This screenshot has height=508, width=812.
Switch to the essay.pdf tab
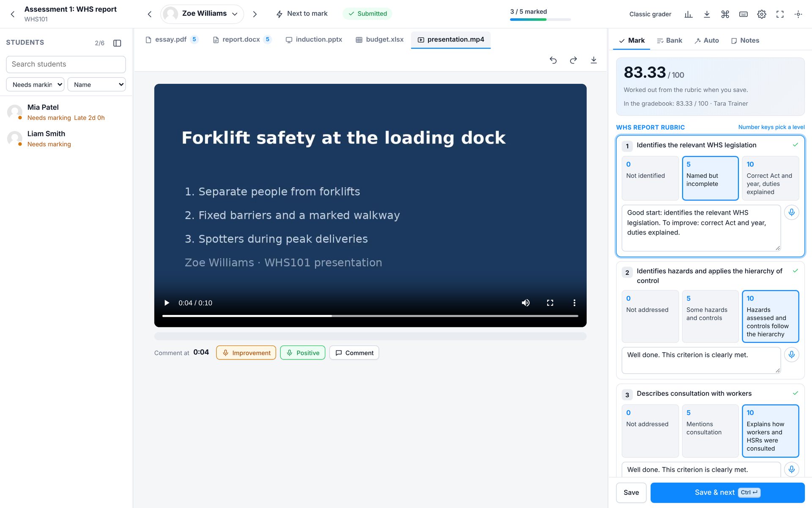click(171, 39)
